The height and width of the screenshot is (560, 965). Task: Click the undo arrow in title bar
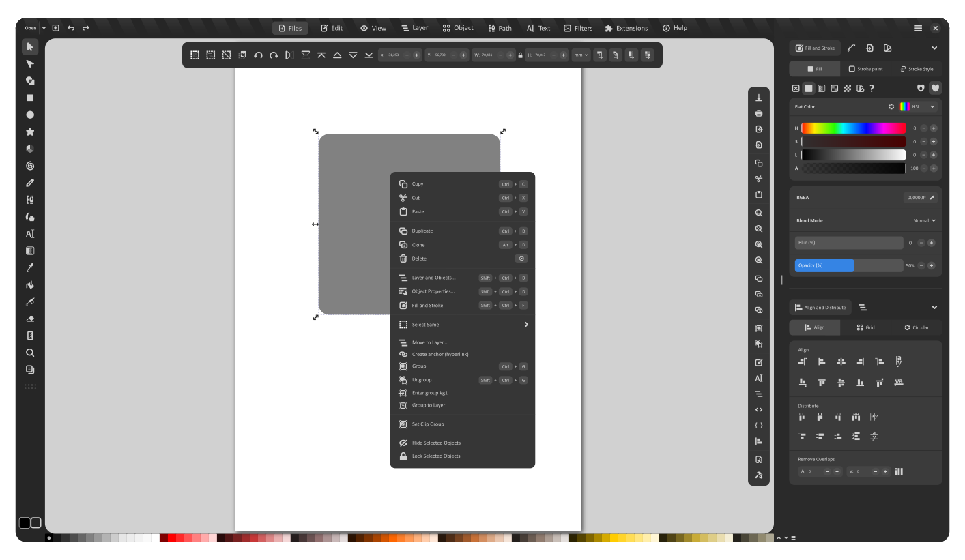point(71,28)
